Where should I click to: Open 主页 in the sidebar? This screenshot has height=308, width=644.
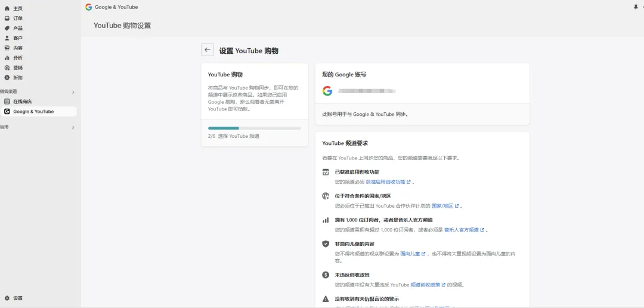click(18, 8)
